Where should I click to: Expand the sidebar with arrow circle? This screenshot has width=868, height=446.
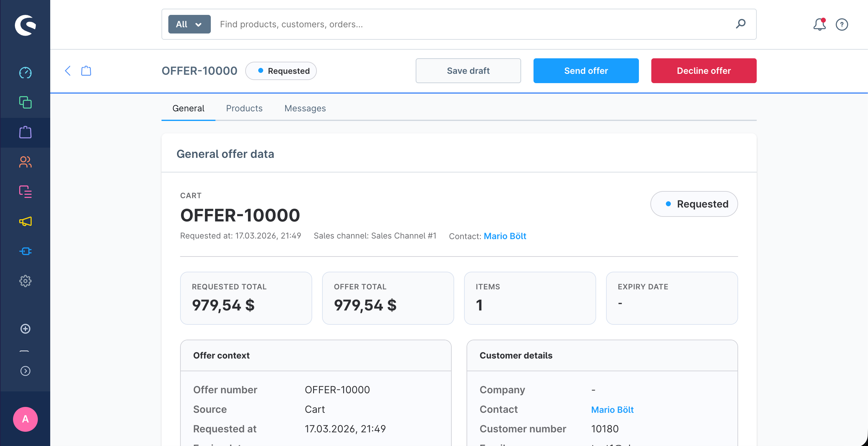coord(25,371)
